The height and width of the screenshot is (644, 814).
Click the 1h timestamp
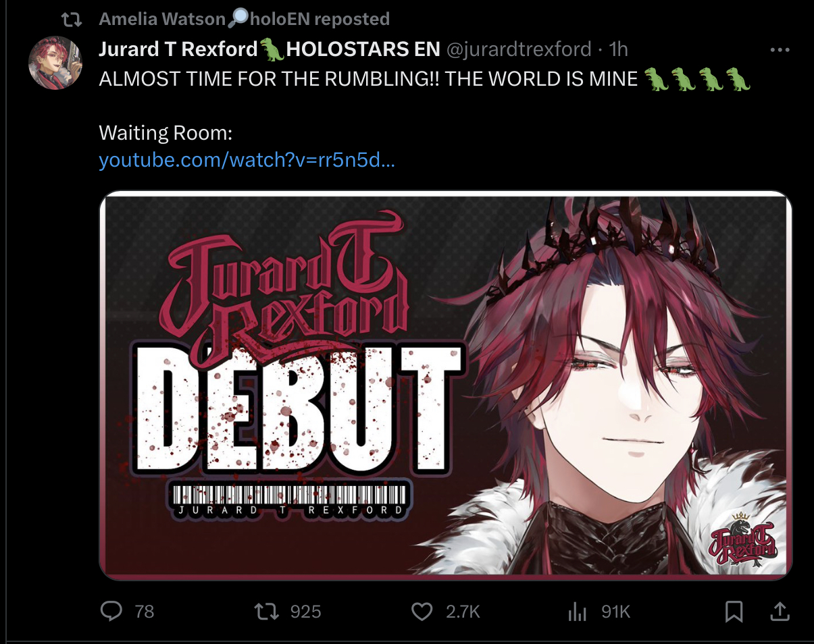tap(618, 49)
